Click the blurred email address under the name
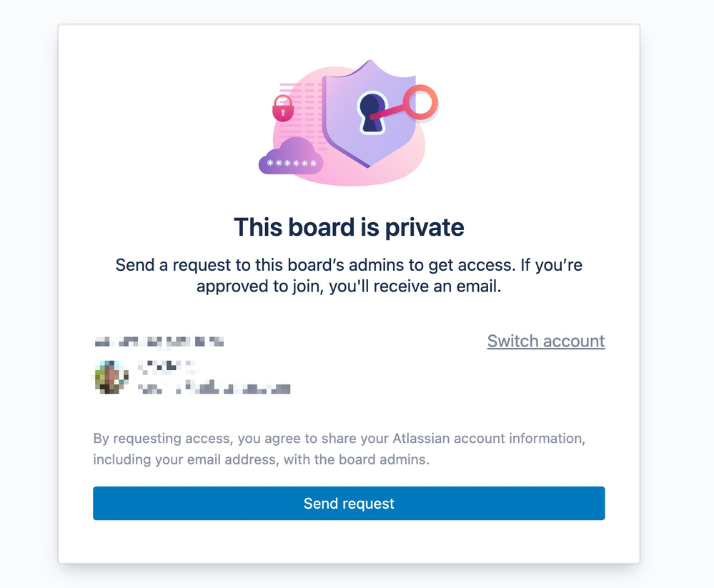714x588 pixels. pyautogui.click(x=214, y=389)
